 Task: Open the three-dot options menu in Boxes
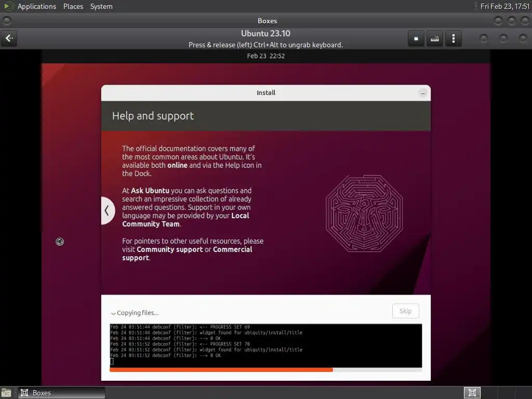tap(453, 38)
